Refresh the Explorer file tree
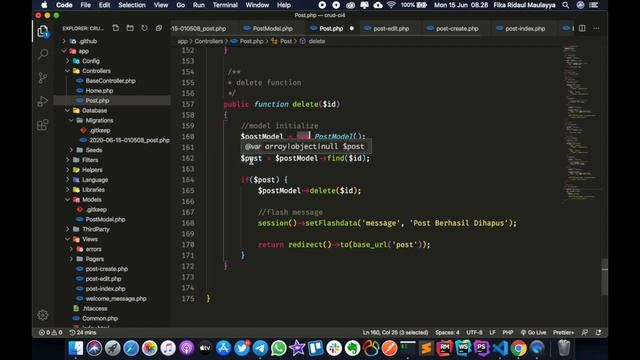This screenshot has height=360, width=640. 144,28
